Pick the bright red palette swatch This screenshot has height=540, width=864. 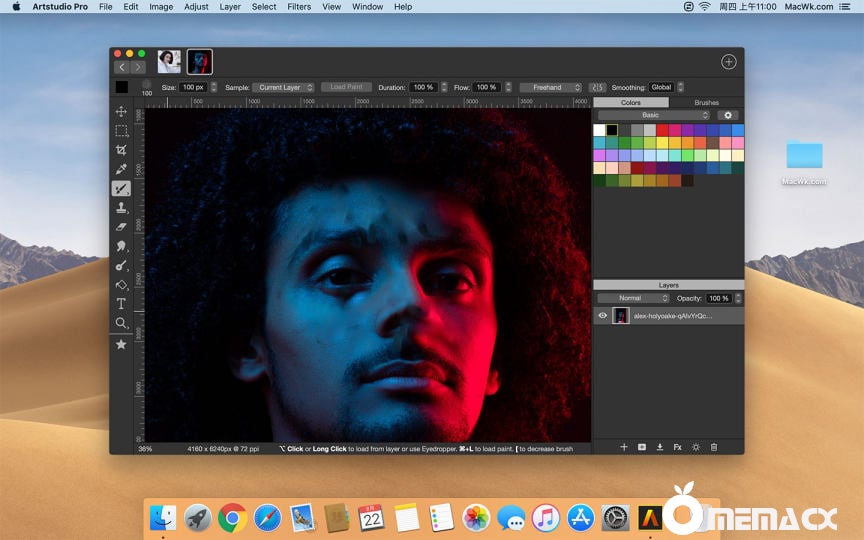pos(663,130)
